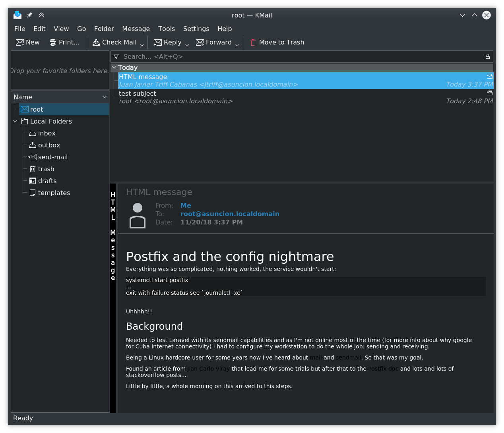Open the Settings menu
504x433 pixels.
click(196, 29)
